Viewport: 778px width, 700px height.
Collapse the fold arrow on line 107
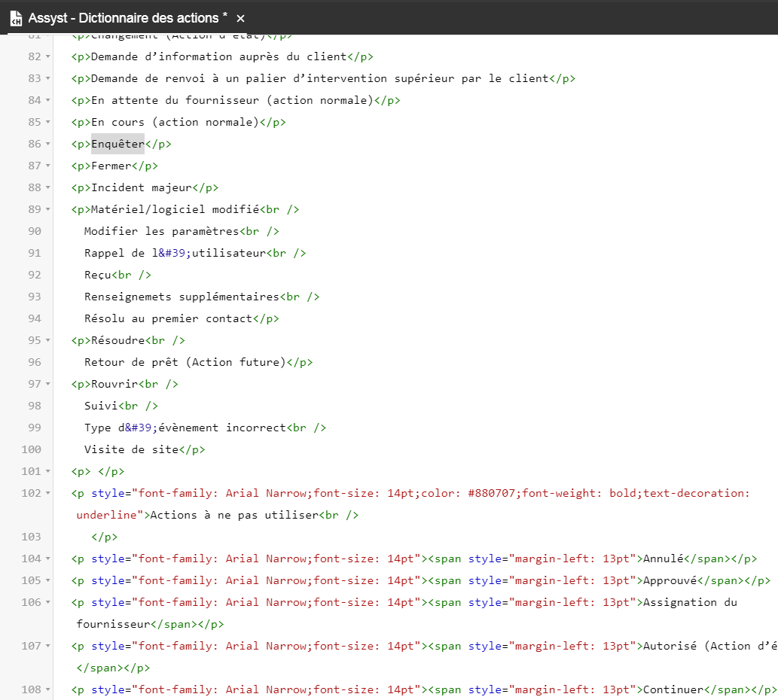[x=48, y=646]
